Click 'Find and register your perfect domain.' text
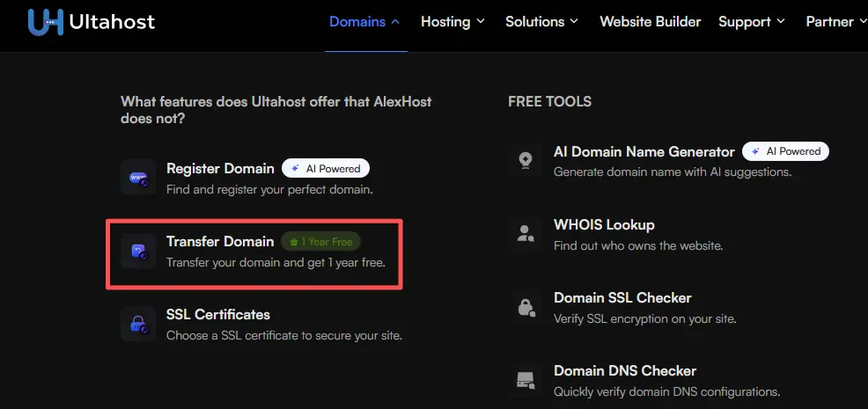The width and height of the screenshot is (868, 409). pyautogui.click(x=269, y=189)
